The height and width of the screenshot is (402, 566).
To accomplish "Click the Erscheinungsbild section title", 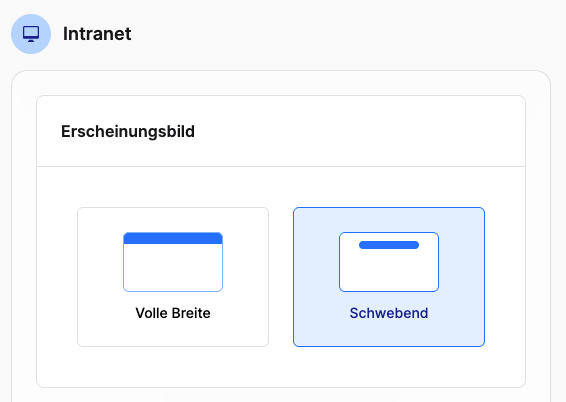I will click(x=128, y=131).
